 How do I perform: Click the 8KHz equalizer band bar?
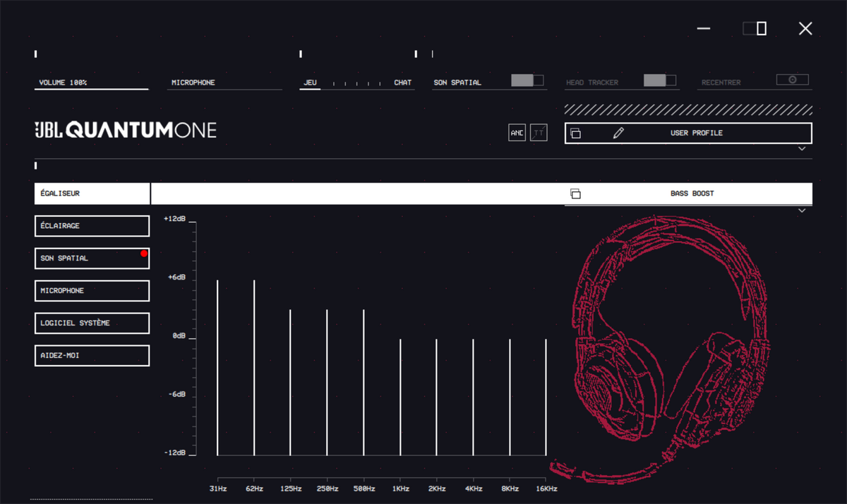510,397
